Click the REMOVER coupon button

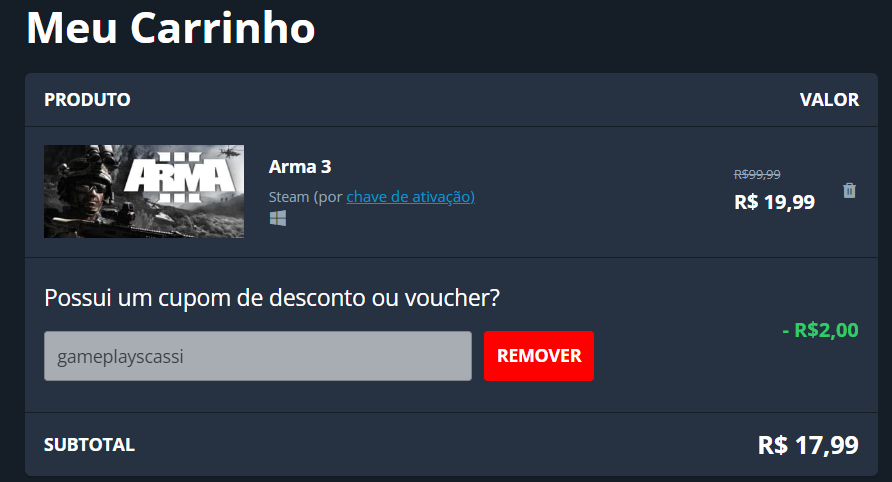click(539, 356)
